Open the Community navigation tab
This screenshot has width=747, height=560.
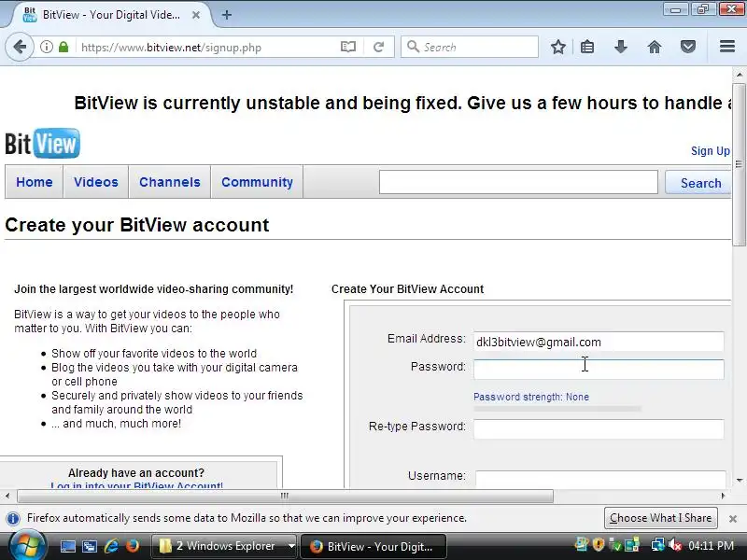[x=258, y=182]
